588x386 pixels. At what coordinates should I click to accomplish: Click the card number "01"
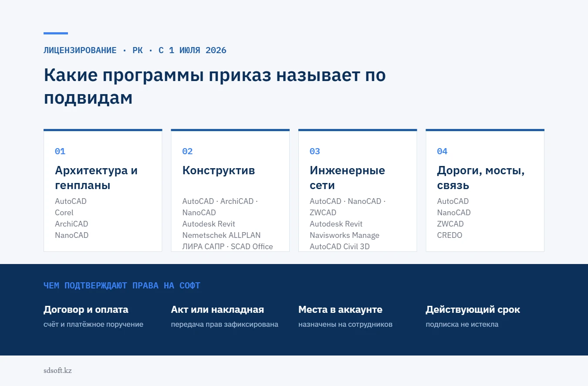point(60,151)
